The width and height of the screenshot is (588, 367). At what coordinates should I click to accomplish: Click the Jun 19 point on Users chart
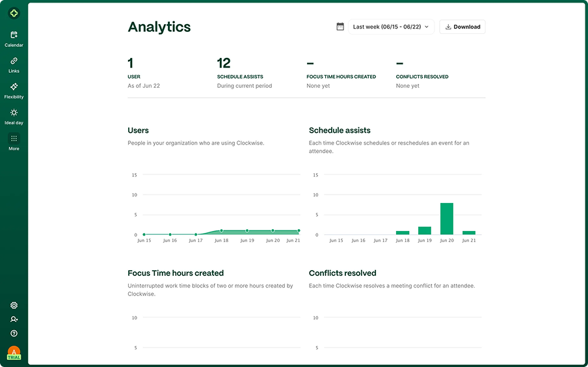click(247, 230)
